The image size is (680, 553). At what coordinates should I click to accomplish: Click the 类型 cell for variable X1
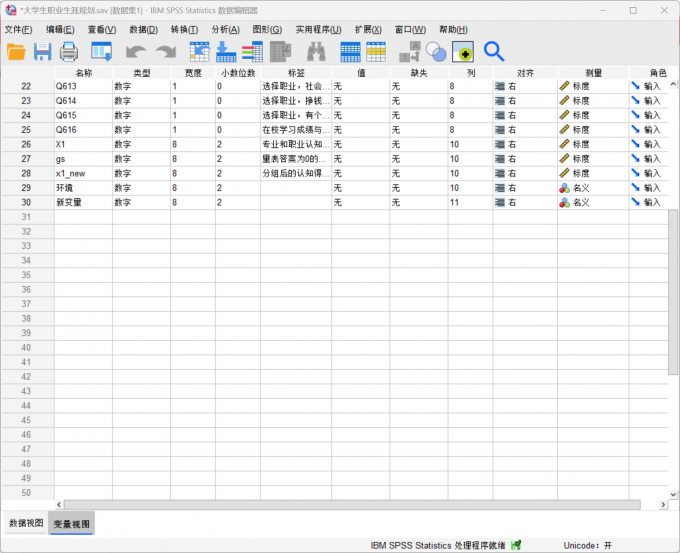tap(140, 144)
